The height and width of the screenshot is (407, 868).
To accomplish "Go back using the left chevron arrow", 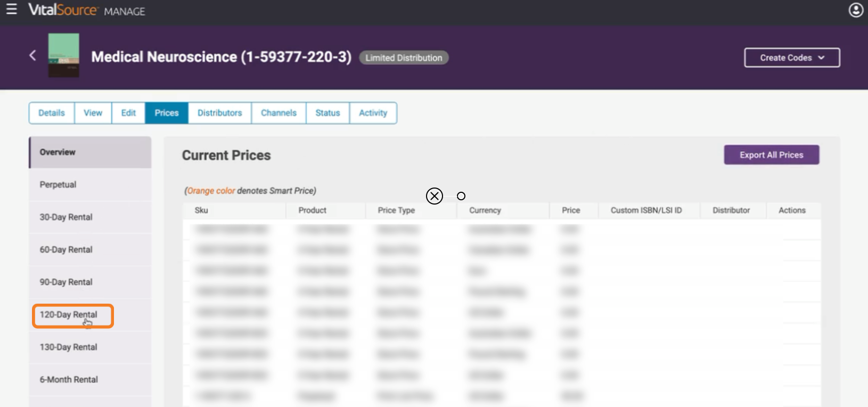I will (32, 55).
